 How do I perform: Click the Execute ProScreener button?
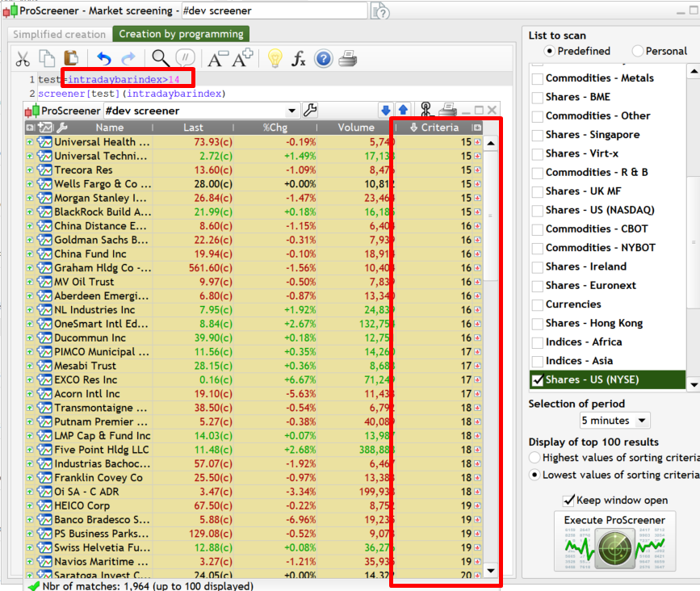tap(614, 542)
